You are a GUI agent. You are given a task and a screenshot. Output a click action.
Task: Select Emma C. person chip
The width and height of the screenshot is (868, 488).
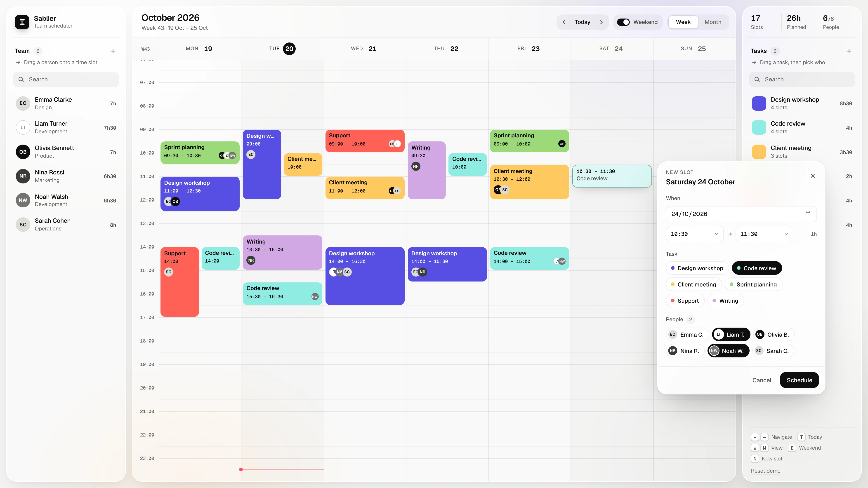tap(687, 334)
